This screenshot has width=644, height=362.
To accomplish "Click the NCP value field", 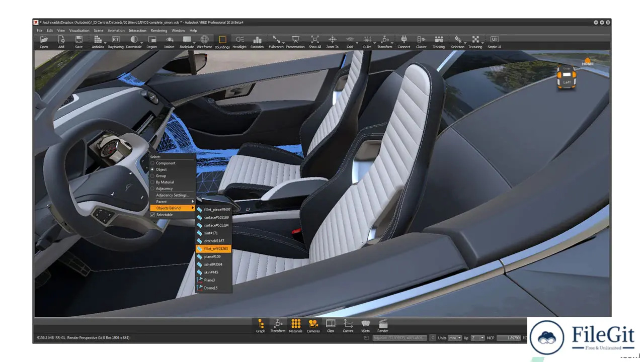I will [x=509, y=338].
